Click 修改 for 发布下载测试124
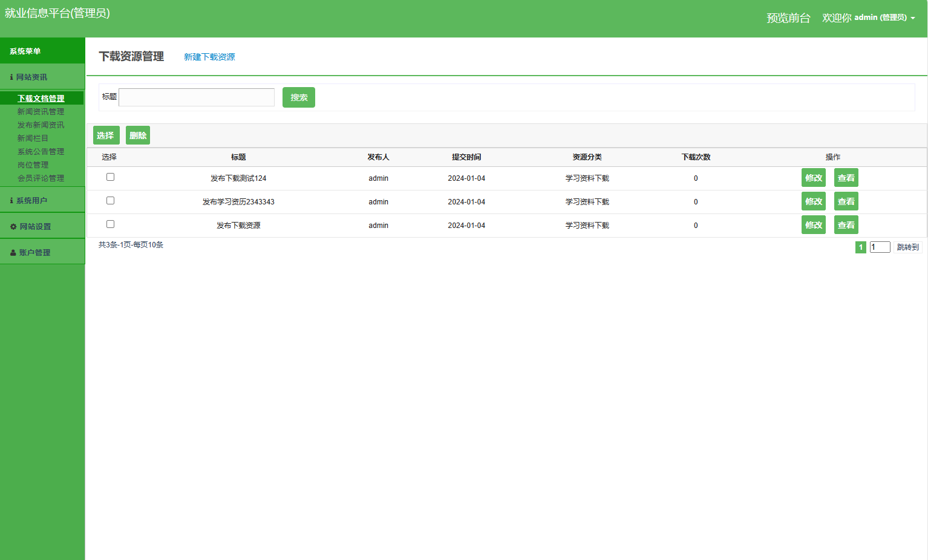928x560 pixels. click(813, 178)
